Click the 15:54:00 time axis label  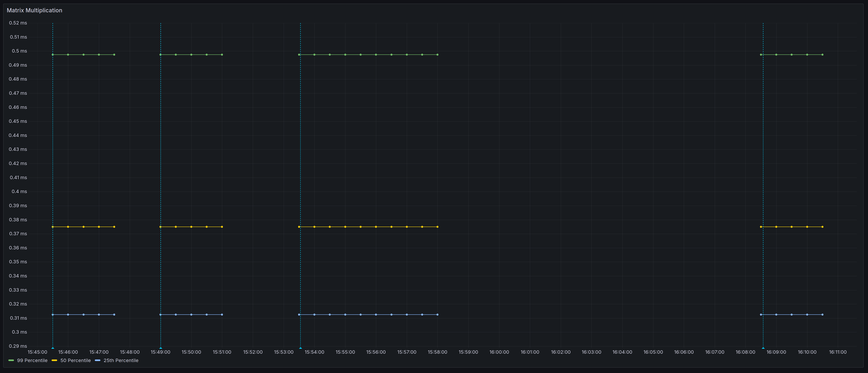click(314, 352)
